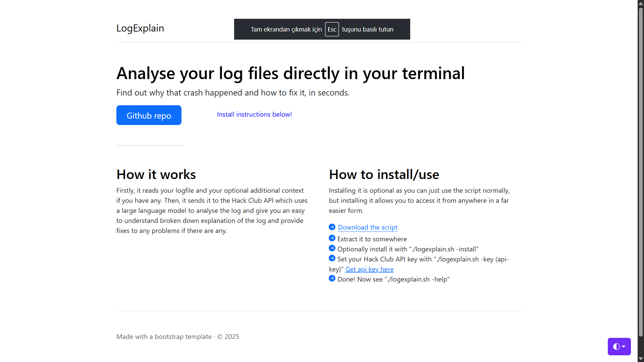
Task: Click 'Analyse your log files' main heading
Action: (x=290, y=73)
